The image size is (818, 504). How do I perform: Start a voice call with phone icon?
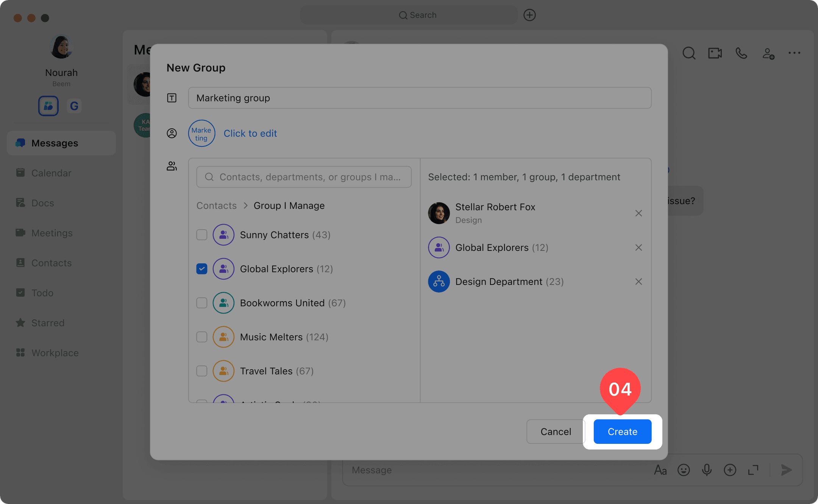click(x=741, y=53)
